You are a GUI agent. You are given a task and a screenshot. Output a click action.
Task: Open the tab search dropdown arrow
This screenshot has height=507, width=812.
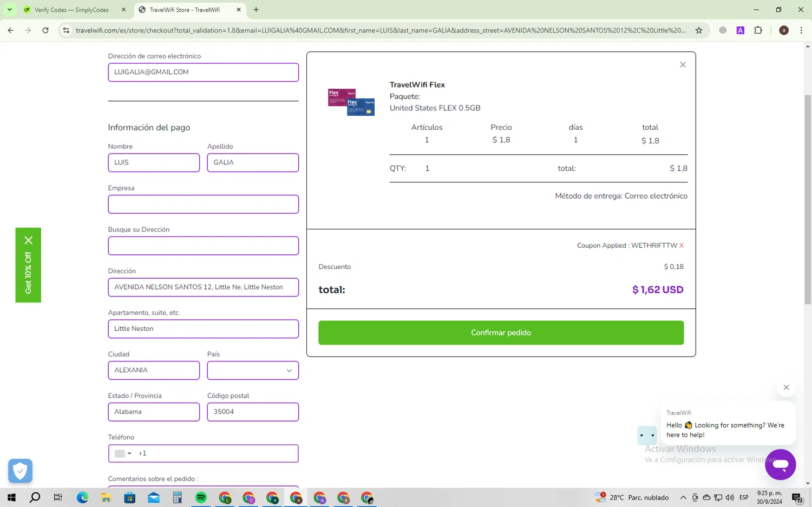click(x=10, y=10)
